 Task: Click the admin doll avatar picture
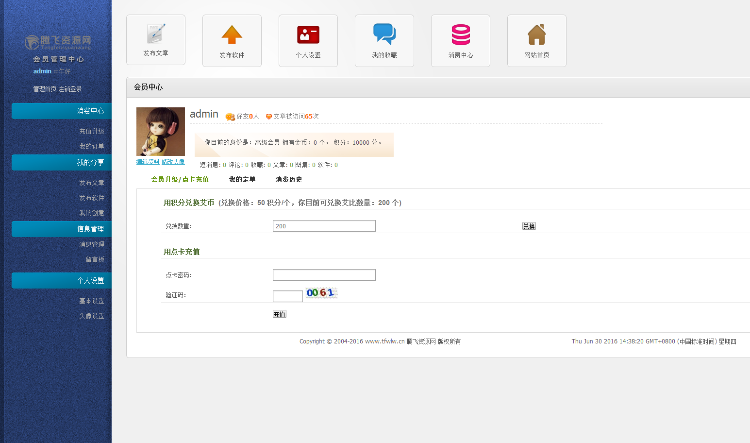click(160, 132)
